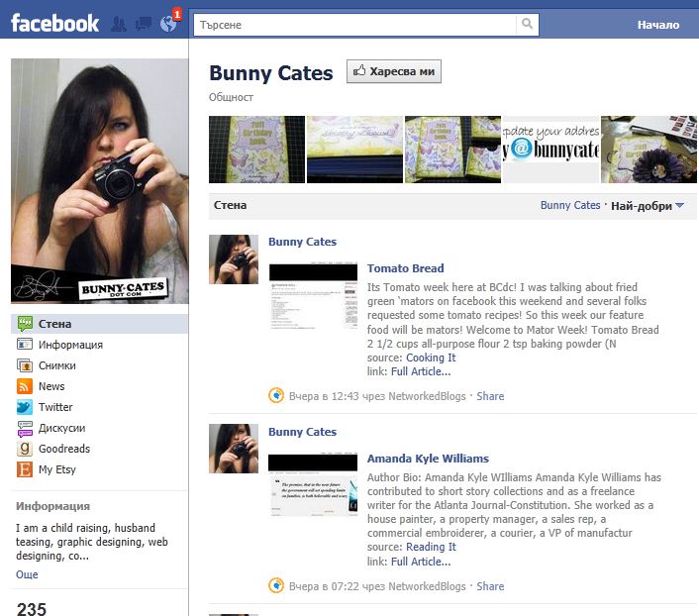Open the friend requests icon
The width and height of the screenshot is (699, 616).
[119, 24]
